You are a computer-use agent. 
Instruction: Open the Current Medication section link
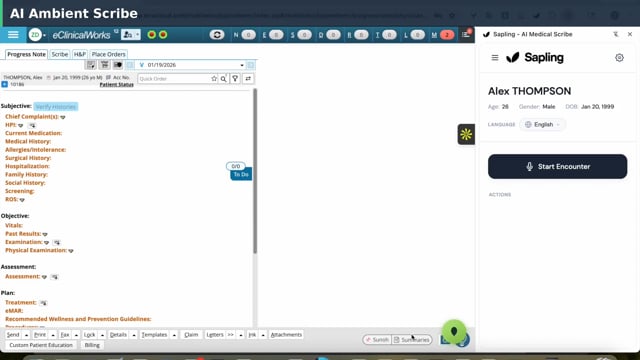tap(33, 133)
